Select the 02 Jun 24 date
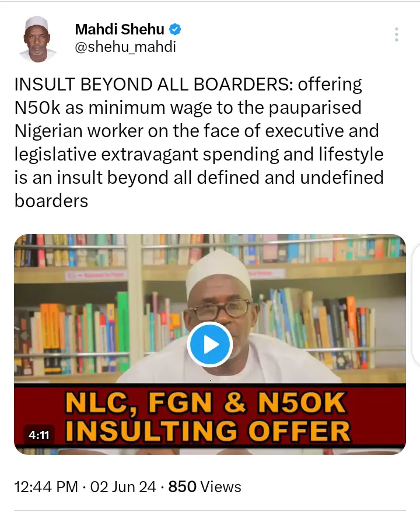 click(x=123, y=487)
